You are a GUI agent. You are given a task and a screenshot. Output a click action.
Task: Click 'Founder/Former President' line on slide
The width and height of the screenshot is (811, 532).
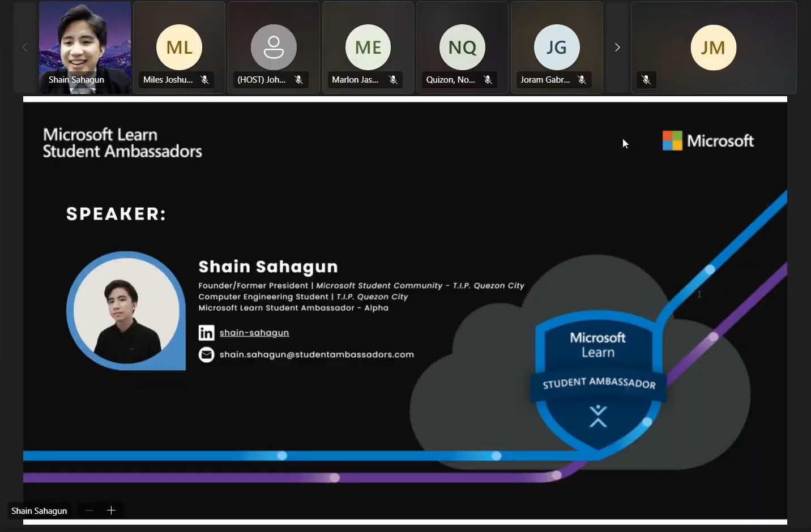point(361,286)
